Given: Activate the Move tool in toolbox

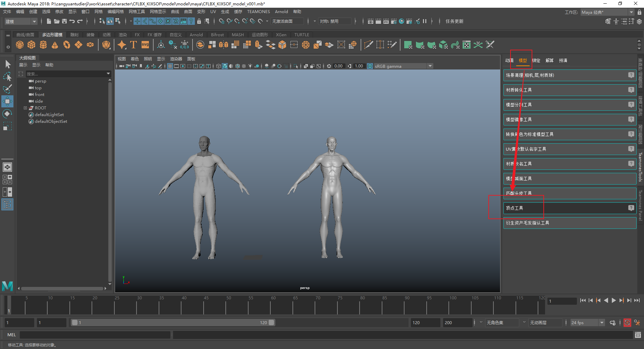Looking at the screenshot, I should point(7,101).
